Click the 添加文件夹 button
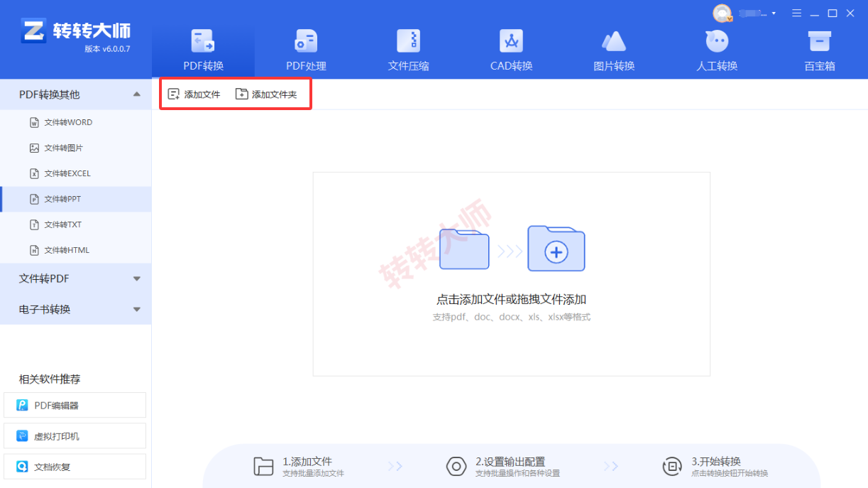 266,94
